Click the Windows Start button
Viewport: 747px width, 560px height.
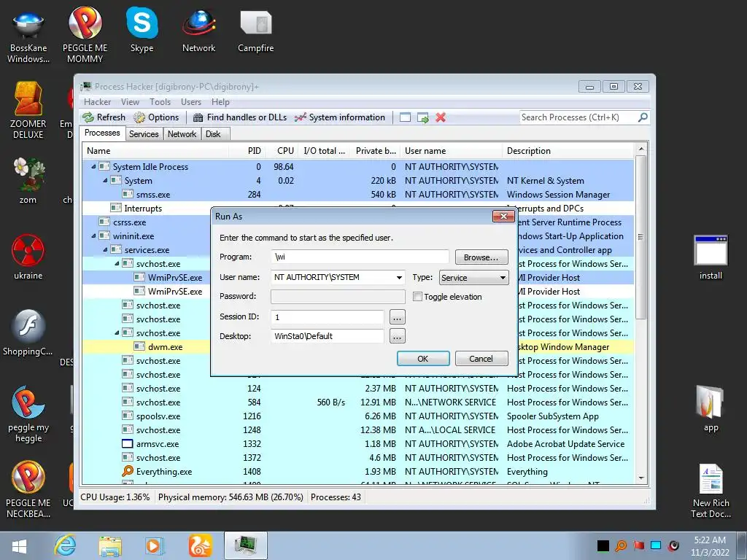tap(19, 545)
